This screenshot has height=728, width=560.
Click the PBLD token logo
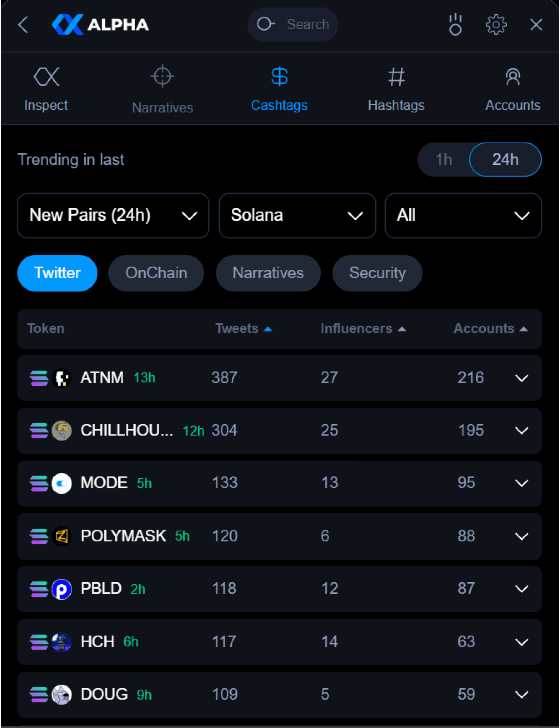pos(62,589)
